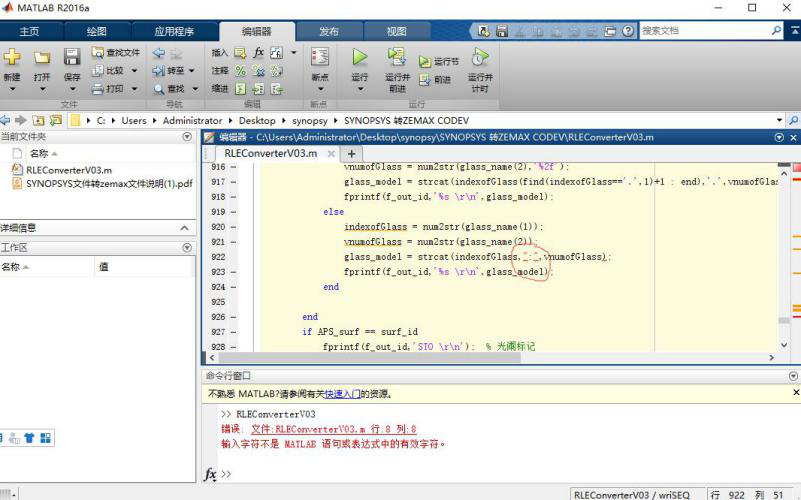Click the comment percent icon

[x=240, y=70]
